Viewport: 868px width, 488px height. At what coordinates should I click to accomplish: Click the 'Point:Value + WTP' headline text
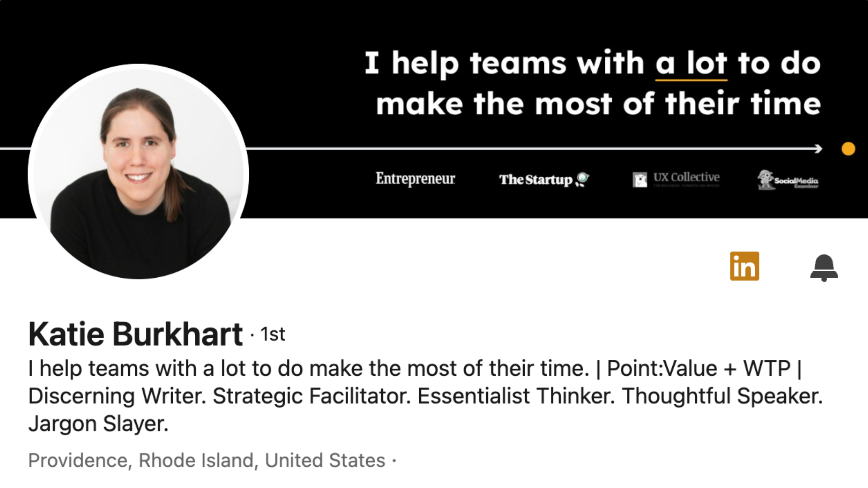click(699, 368)
